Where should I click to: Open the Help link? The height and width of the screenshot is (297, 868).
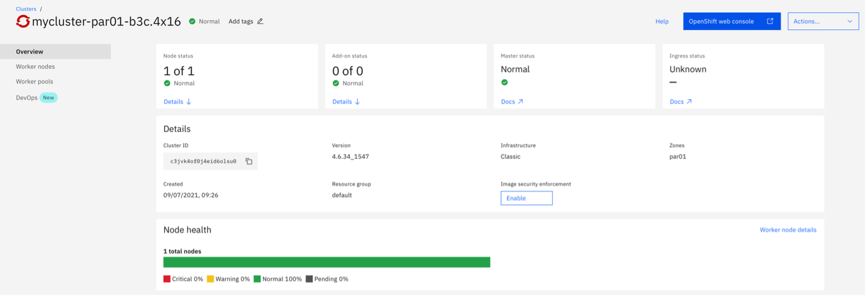[x=662, y=21]
